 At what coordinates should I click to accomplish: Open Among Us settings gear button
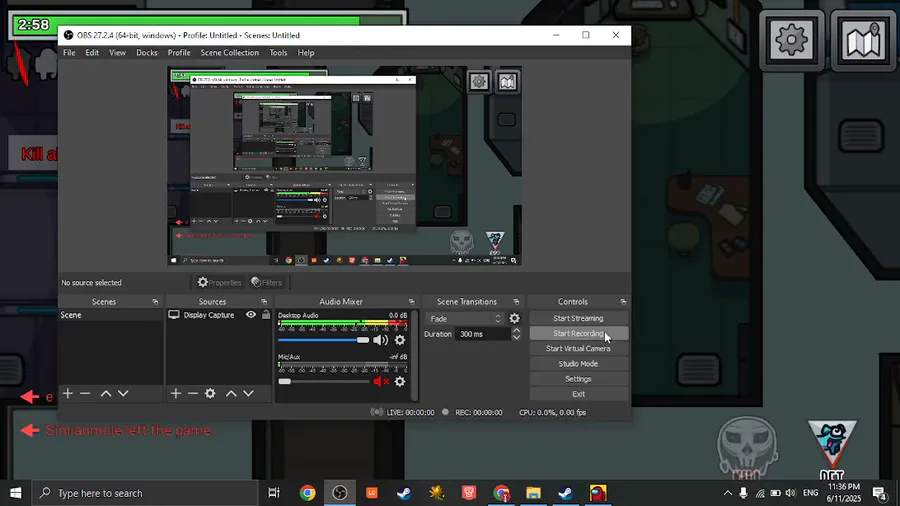click(792, 40)
